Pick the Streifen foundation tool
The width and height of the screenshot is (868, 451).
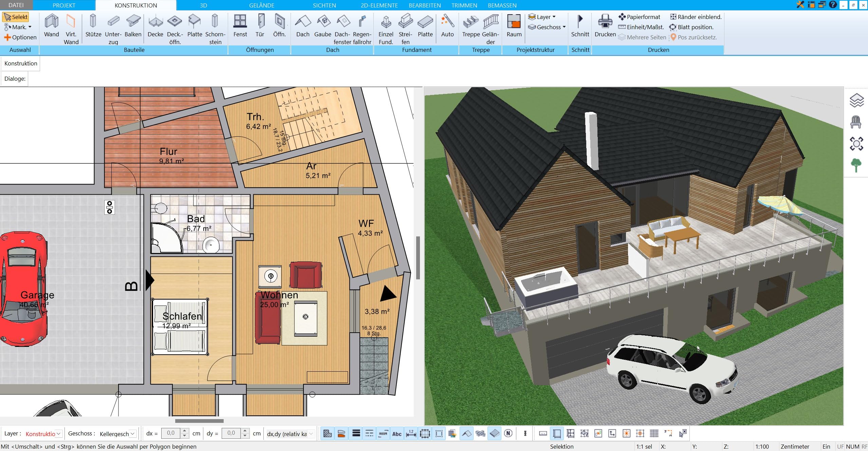(406, 30)
